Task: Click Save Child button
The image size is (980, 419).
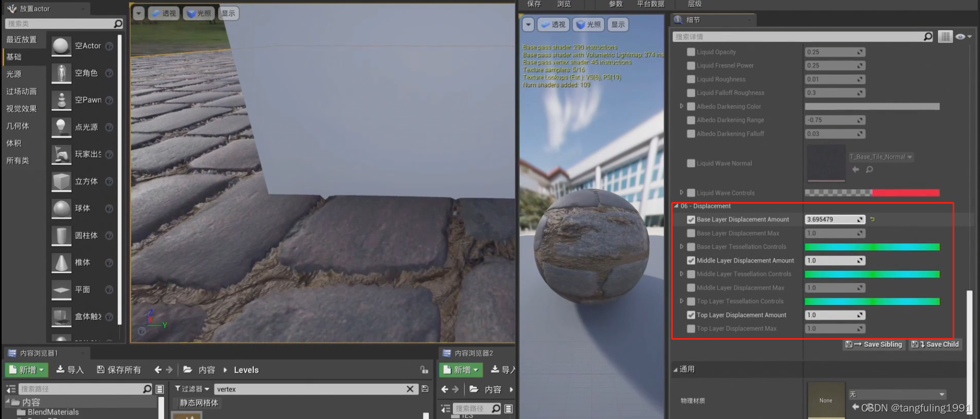Action: click(x=935, y=345)
